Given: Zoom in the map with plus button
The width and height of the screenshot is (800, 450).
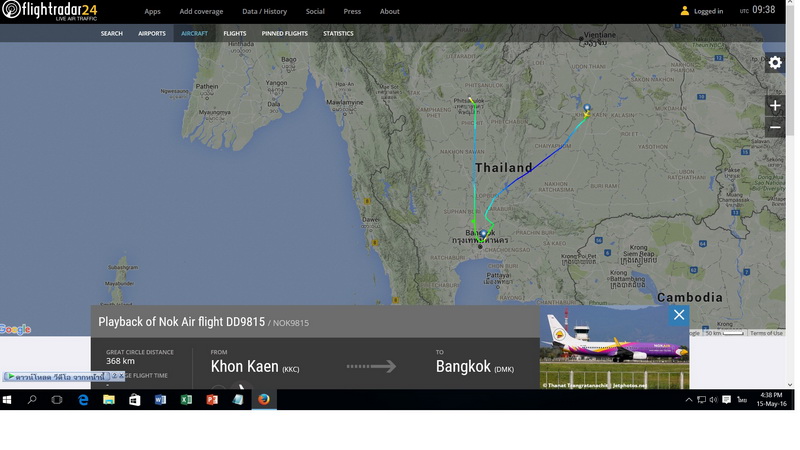Looking at the screenshot, I should [x=775, y=106].
